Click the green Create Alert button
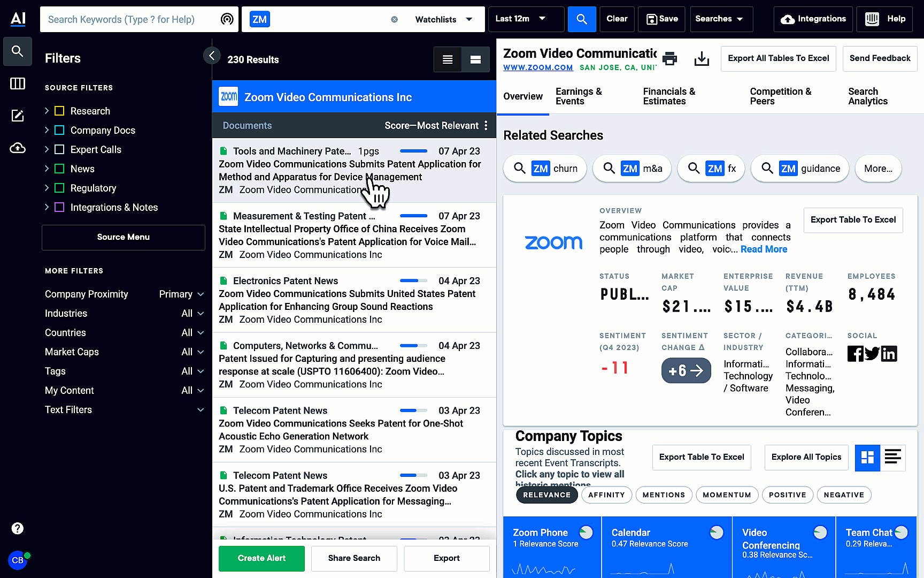The image size is (924, 578). (261, 558)
